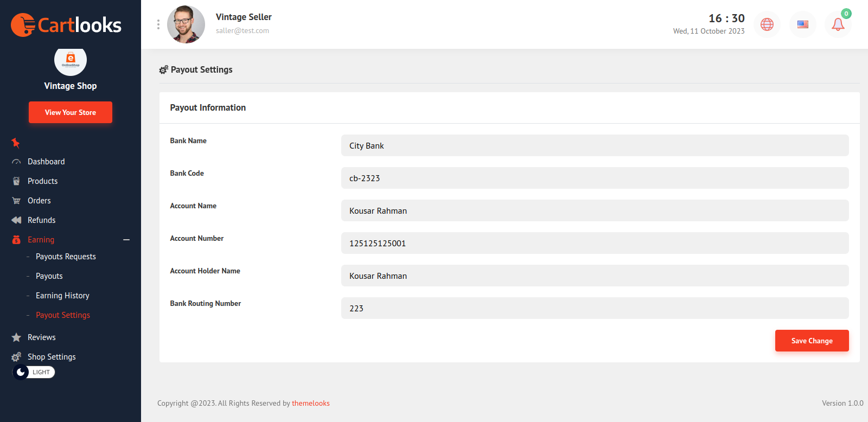Open Dashboard from the sidebar
This screenshot has width=868, height=422.
click(46, 162)
